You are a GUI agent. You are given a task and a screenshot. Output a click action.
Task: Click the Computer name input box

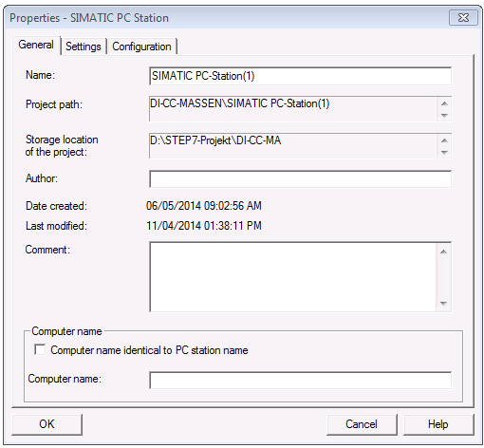[300, 380]
